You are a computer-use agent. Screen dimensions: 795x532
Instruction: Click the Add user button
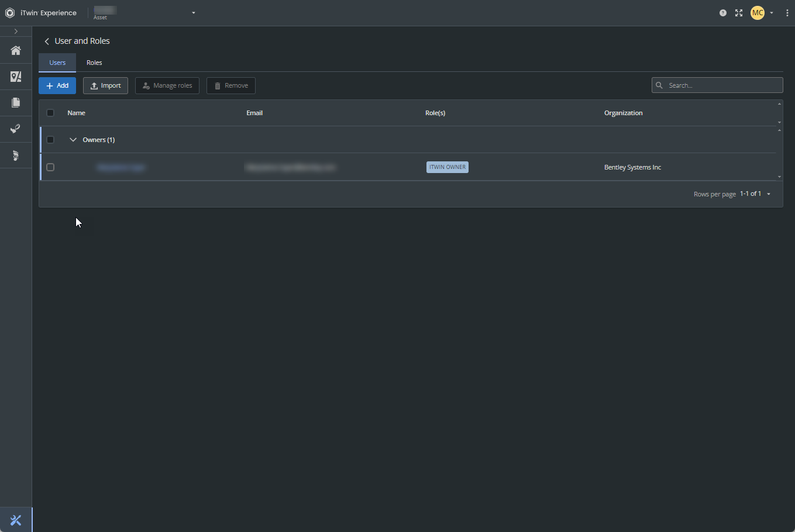57,86
